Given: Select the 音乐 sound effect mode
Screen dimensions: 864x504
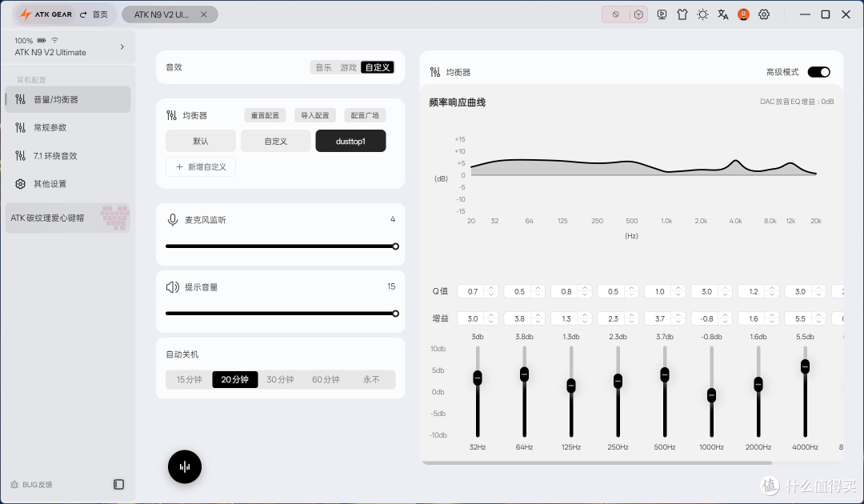Looking at the screenshot, I should pos(323,67).
